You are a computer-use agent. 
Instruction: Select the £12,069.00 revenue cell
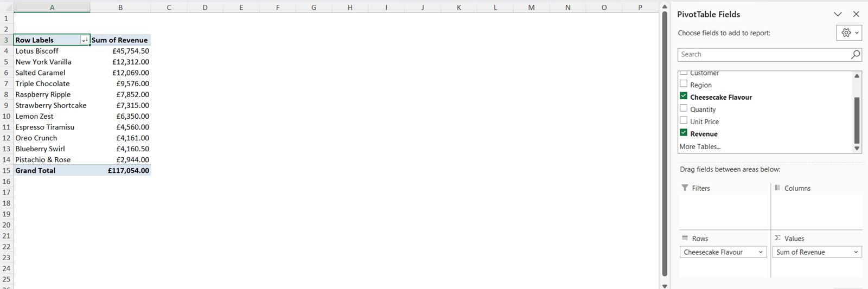tap(120, 73)
